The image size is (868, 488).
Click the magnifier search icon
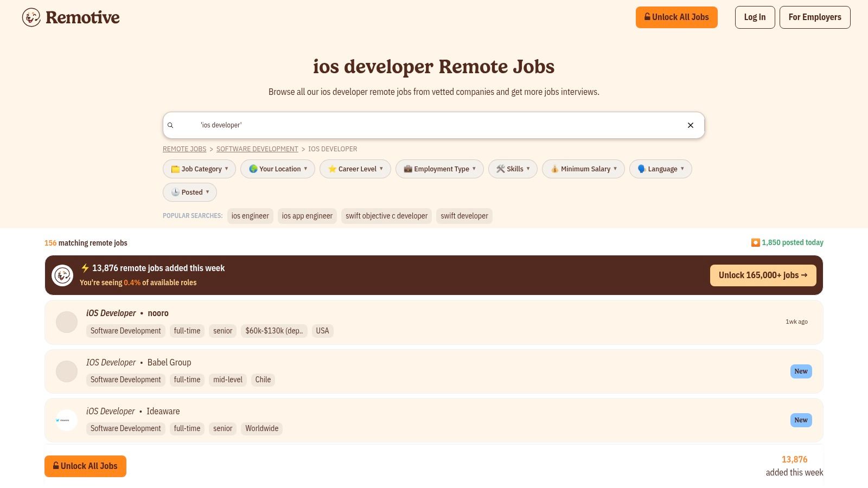coord(170,125)
